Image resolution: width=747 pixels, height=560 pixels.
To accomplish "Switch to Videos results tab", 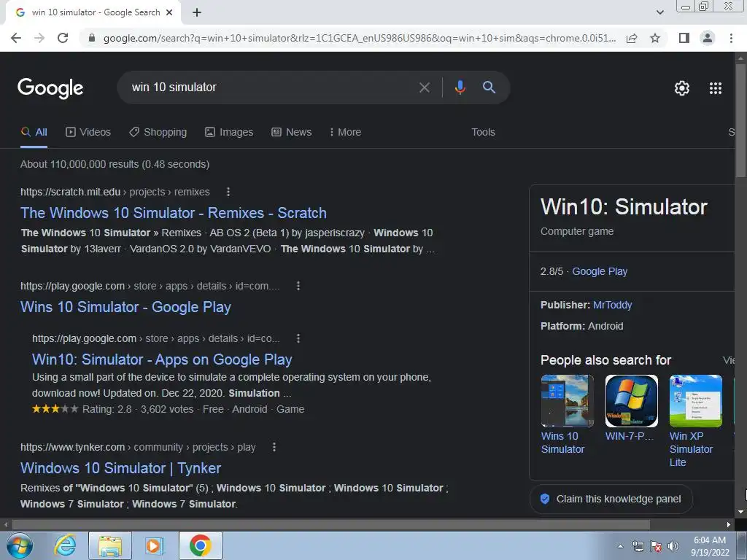I will click(x=88, y=133).
